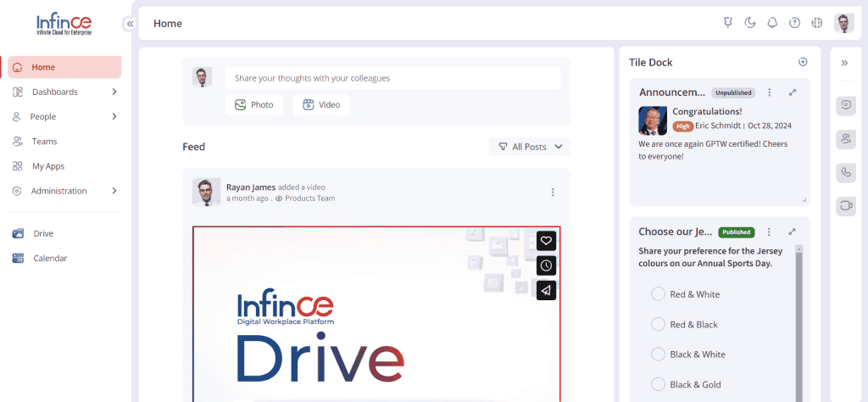Open notifications bell icon
The width and height of the screenshot is (868, 402).
tap(772, 23)
